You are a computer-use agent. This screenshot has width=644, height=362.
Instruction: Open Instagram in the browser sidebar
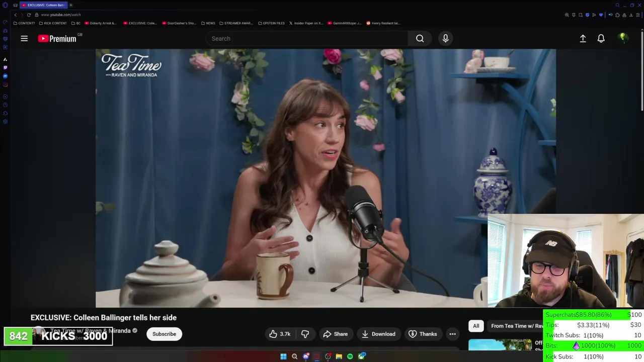pos(5,84)
